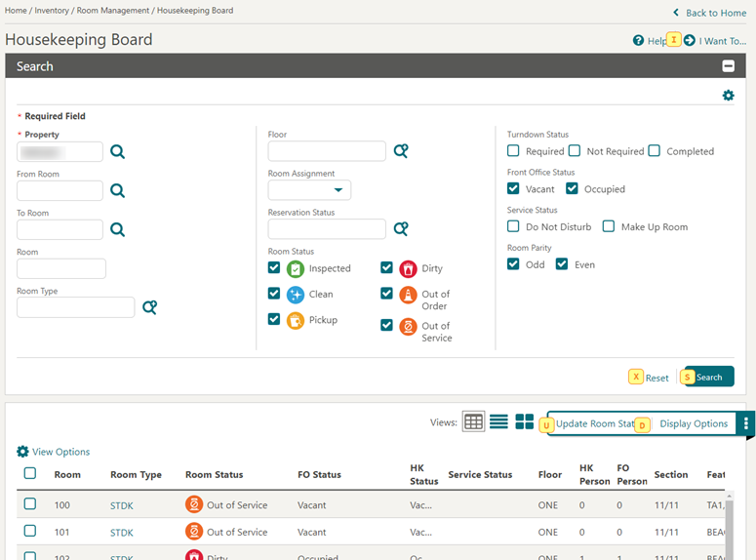
Task: Click the Help question mark icon
Action: click(x=638, y=41)
